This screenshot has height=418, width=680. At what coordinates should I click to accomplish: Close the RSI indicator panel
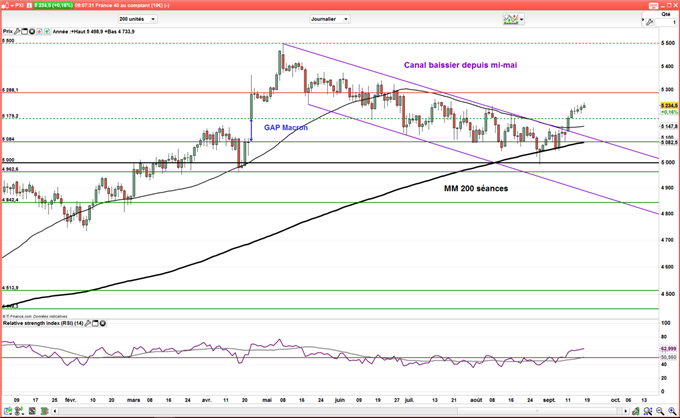(x=103, y=323)
